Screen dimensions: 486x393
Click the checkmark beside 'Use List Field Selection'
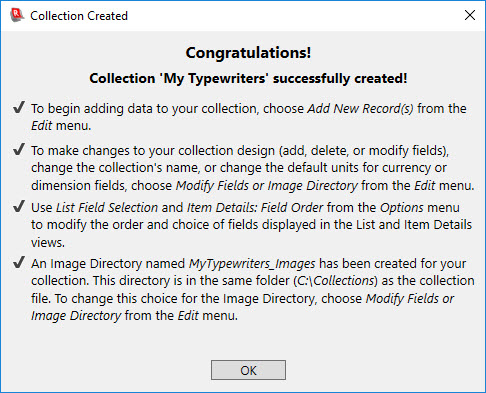[x=19, y=206]
